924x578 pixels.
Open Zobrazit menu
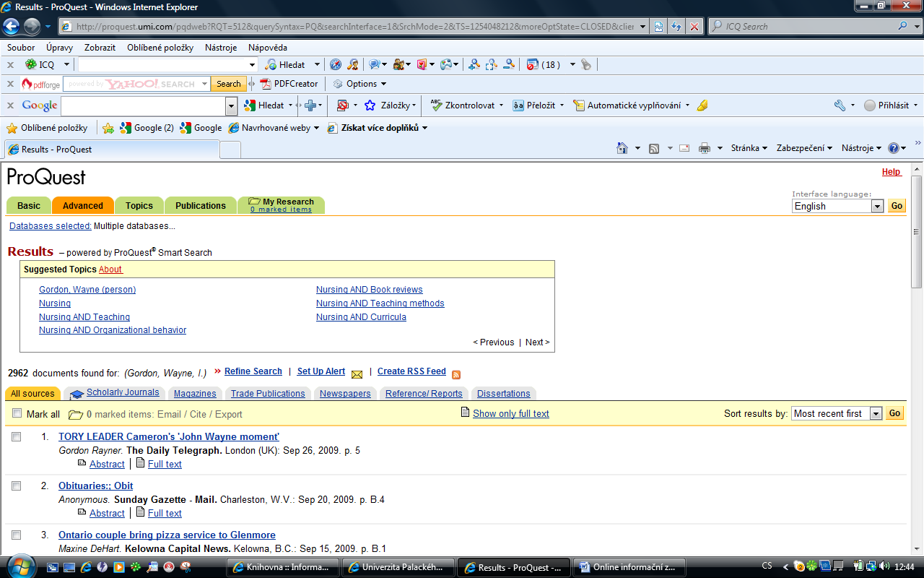pyautogui.click(x=100, y=48)
